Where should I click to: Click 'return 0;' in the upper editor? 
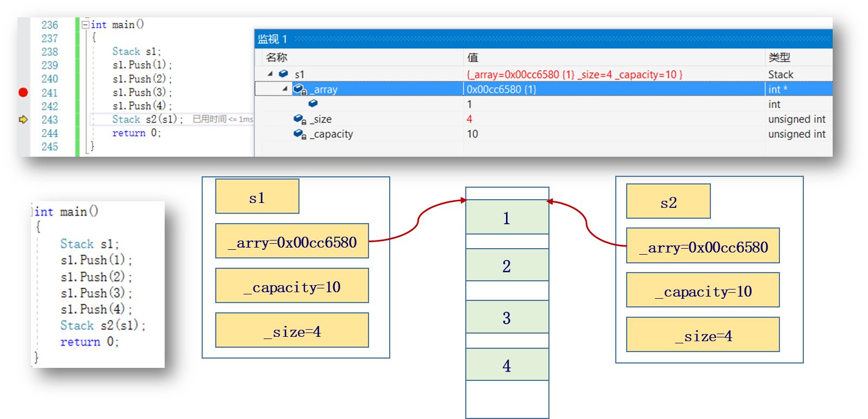click(136, 133)
